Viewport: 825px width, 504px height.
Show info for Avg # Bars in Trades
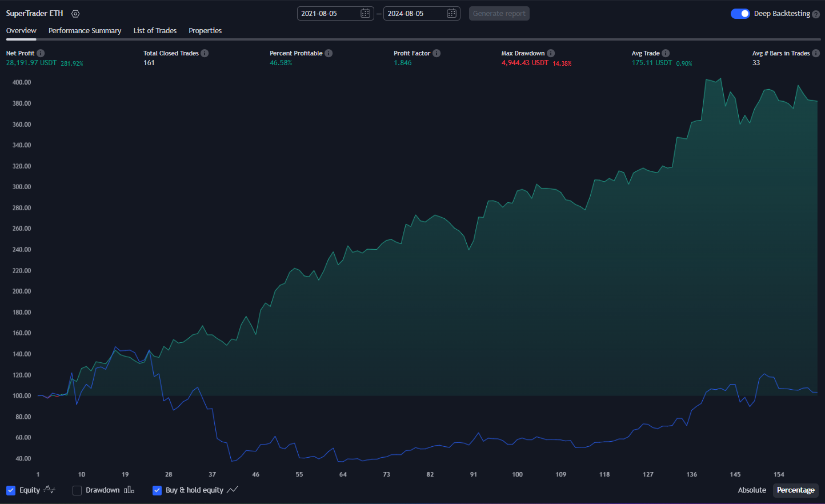click(816, 53)
